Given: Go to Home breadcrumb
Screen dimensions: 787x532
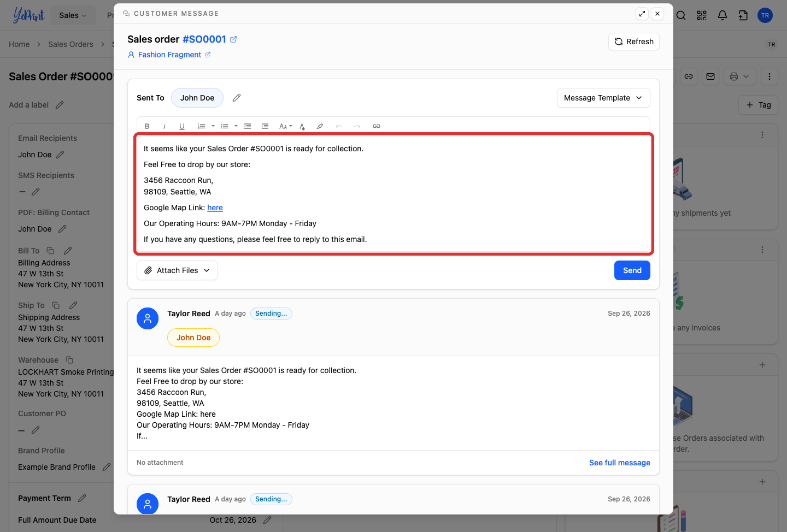Looking at the screenshot, I should coord(19,44).
